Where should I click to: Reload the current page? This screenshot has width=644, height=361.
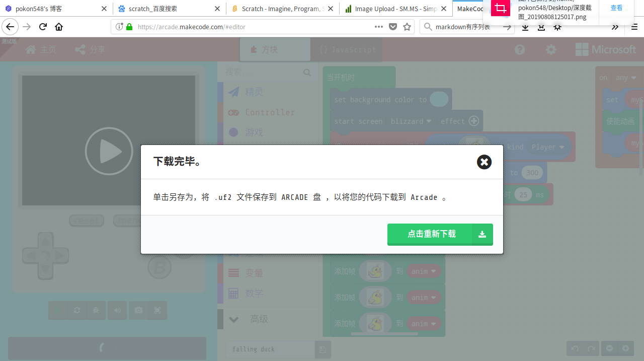pos(43,27)
